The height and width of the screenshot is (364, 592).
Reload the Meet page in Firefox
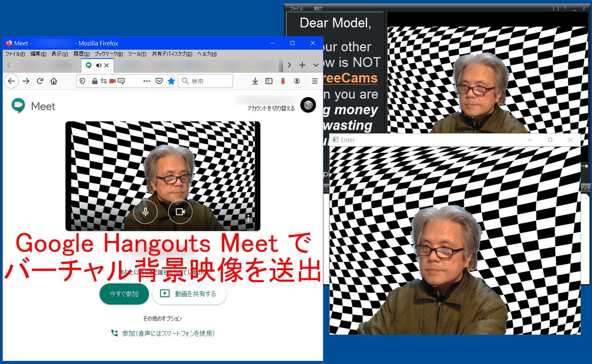point(40,81)
